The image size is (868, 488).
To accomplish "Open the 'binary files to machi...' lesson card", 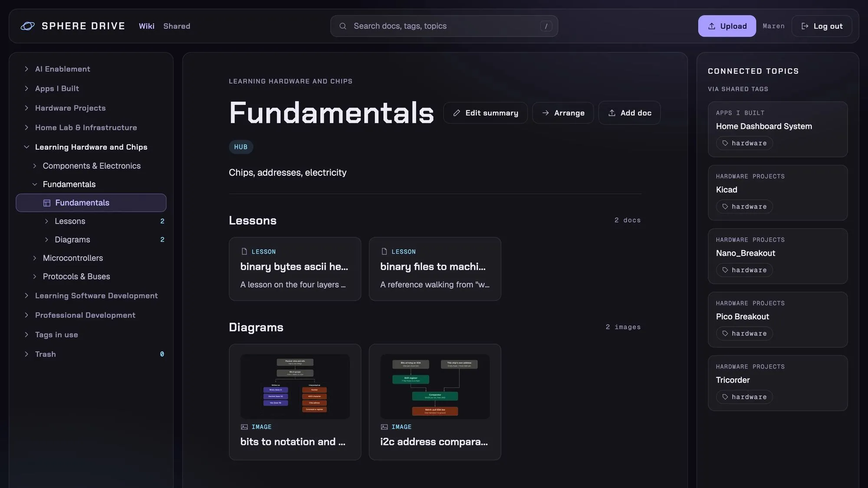I will click(435, 269).
